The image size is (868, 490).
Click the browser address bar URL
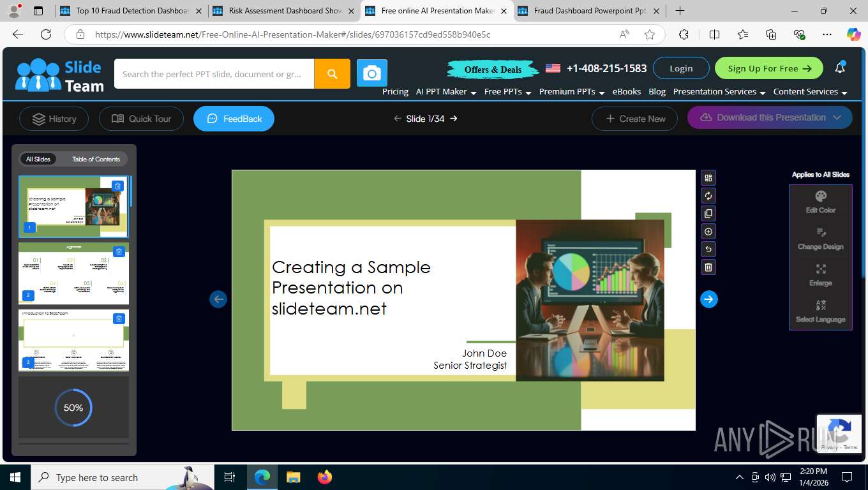(292, 34)
